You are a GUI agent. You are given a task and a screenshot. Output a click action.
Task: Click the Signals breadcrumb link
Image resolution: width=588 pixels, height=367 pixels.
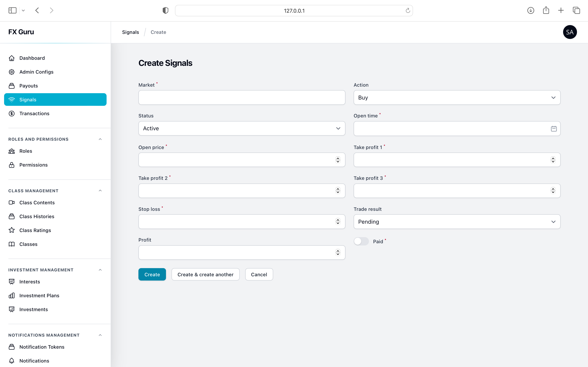[x=130, y=32]
